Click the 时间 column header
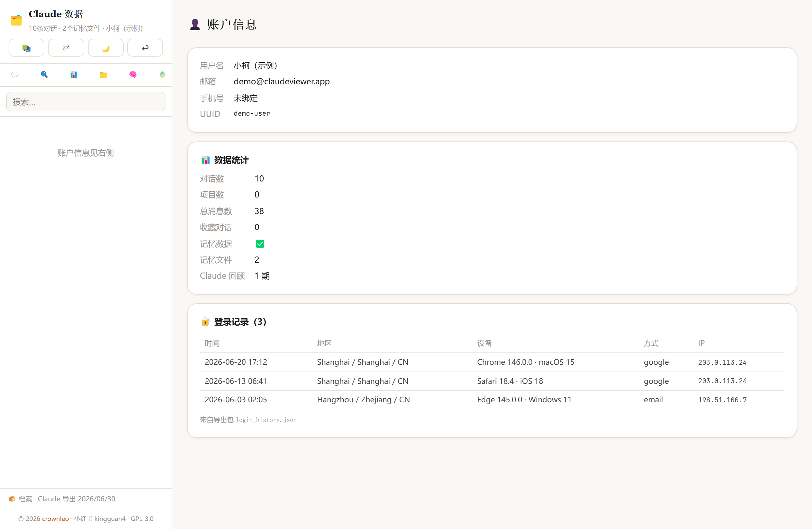 (x=212, y=343)
